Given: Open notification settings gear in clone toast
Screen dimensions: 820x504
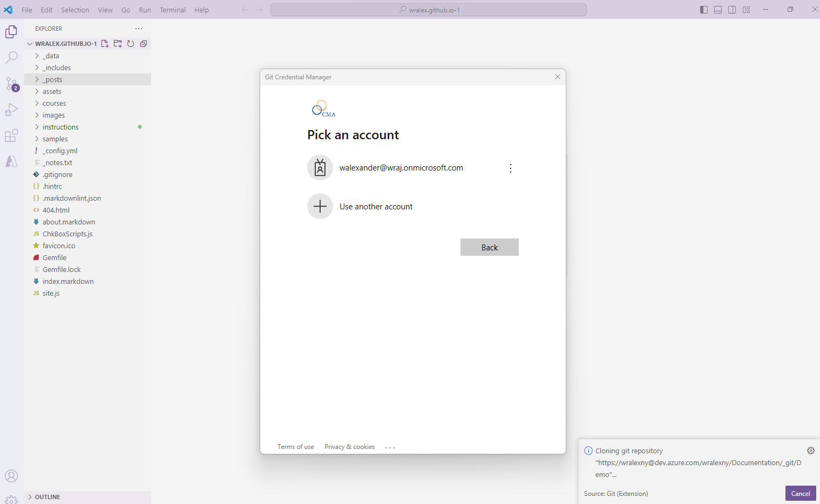Looking at the screenshot, I should (811, 451).
